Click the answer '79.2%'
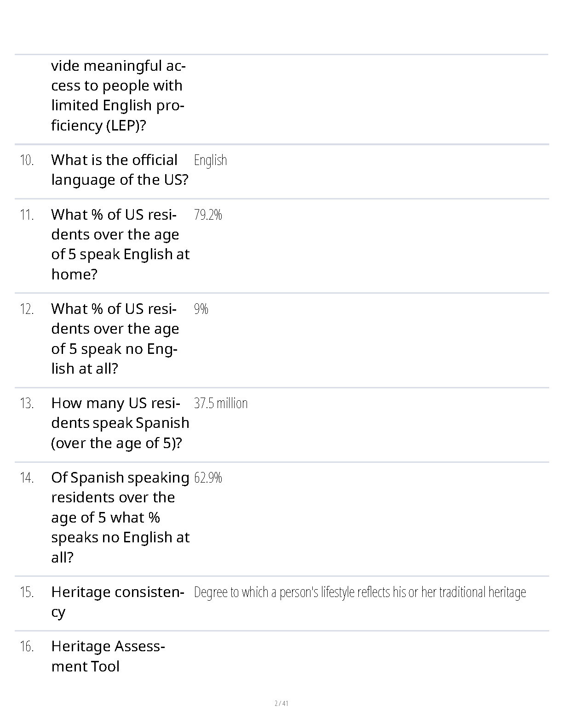The image size is (563, 728). (208, 215)
